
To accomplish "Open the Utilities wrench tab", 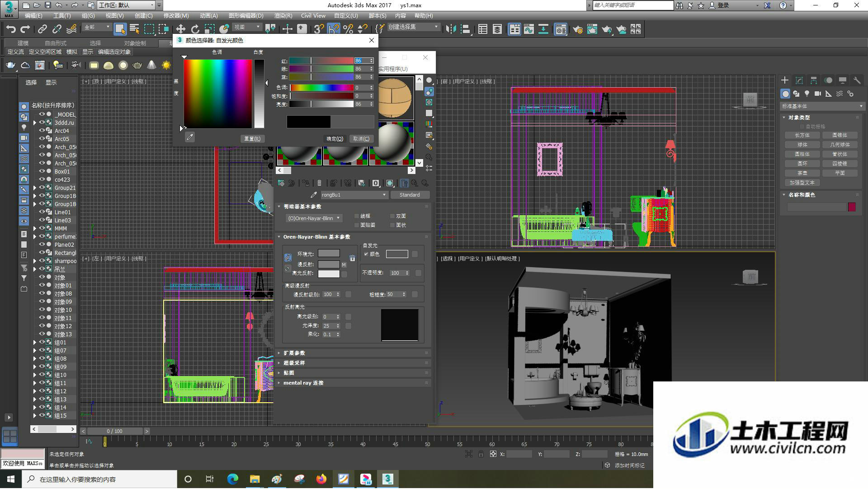I will click(857, 80).
